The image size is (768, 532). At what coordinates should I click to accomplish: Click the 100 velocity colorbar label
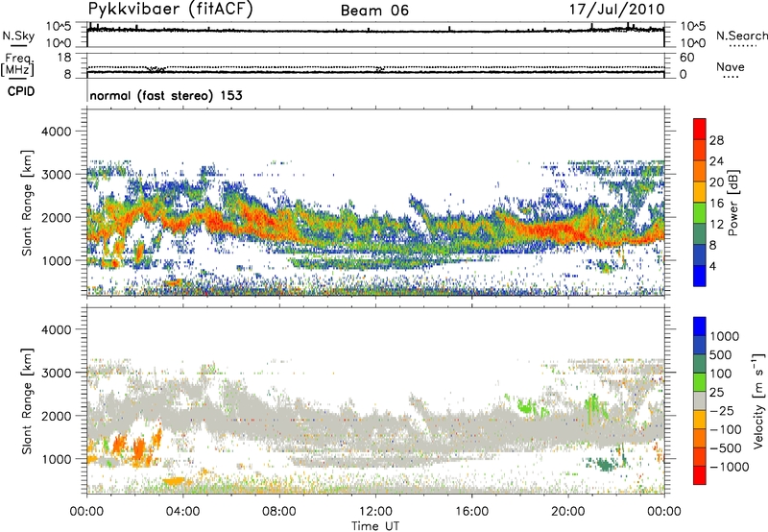721,374
